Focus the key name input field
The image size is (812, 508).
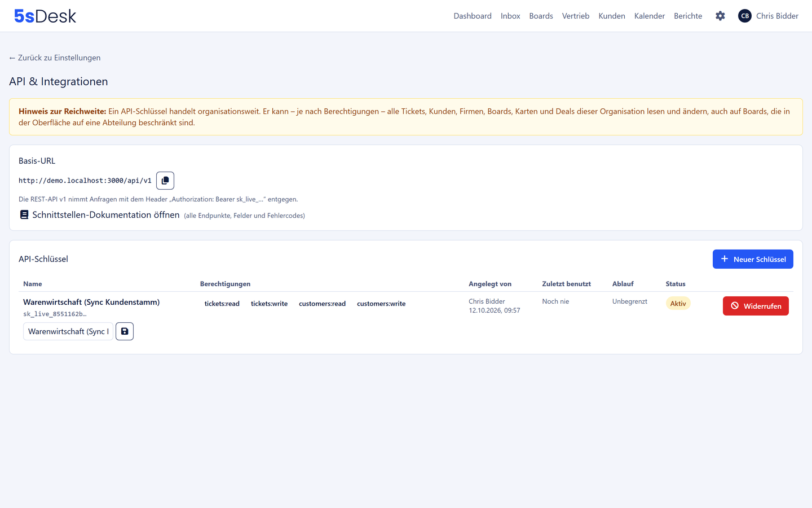coord(68,331)
